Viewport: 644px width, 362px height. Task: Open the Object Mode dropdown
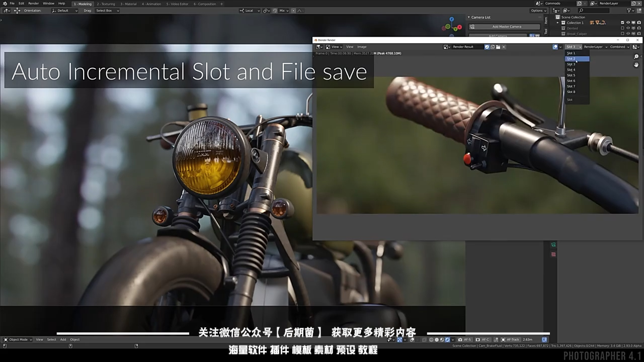click(18, 339)
